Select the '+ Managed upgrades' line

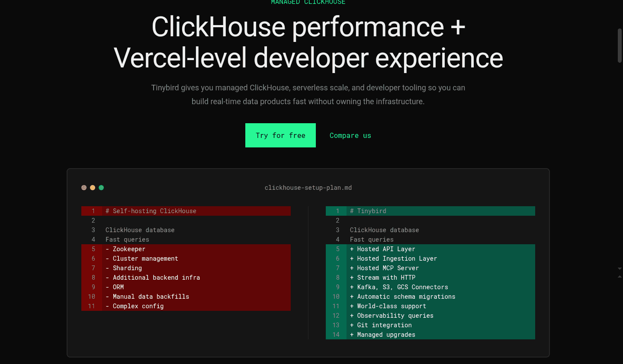pos(430,335)
